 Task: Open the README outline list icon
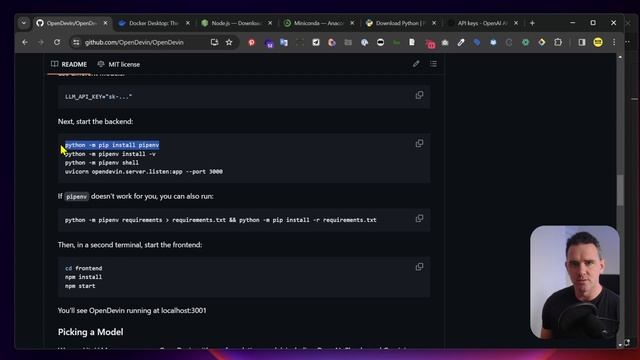[433, 64]
